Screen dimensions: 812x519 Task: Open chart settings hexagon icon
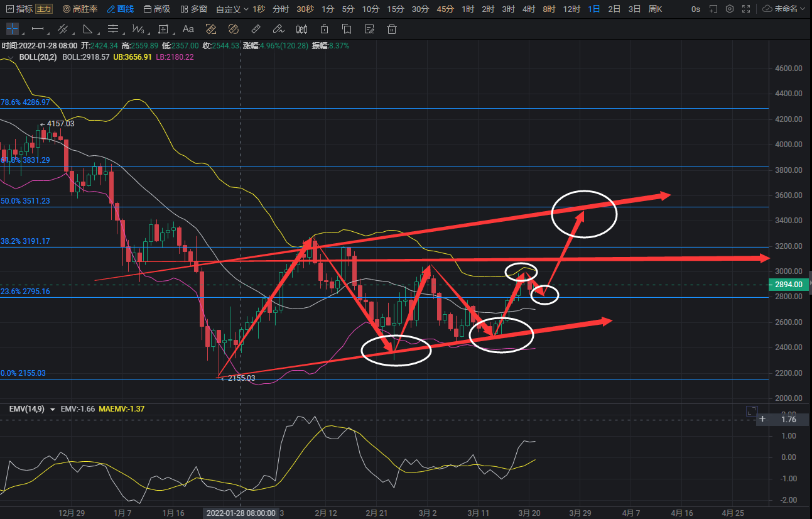(729, 9)
